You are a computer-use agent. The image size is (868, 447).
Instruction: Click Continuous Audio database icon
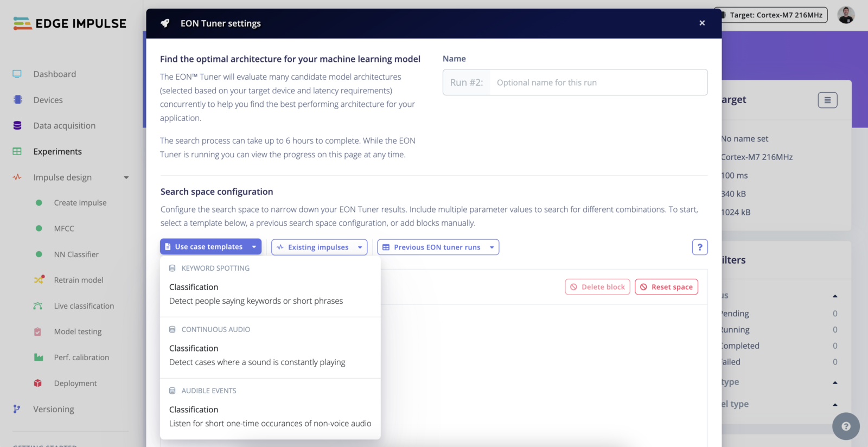click(x=173, y=329)
